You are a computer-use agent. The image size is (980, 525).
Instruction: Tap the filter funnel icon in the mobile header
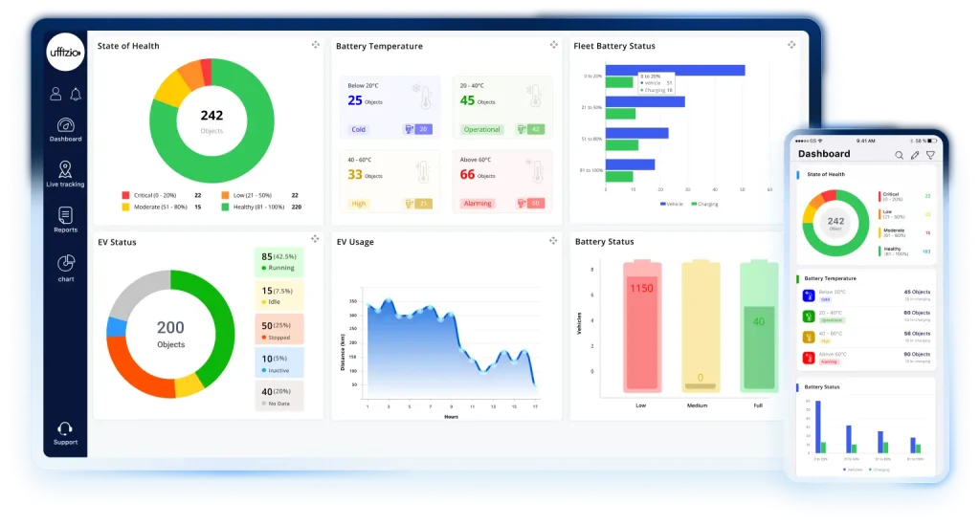click(x=930, y=155)
